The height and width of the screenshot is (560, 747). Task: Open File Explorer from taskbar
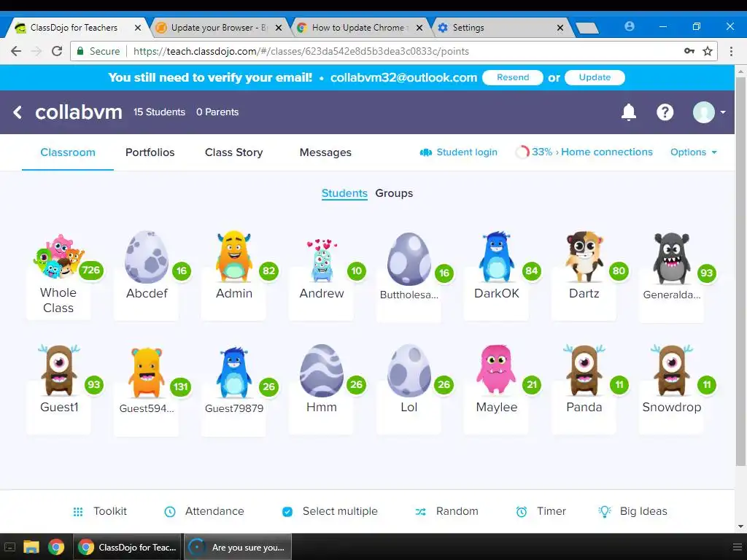tap(31, 547)
